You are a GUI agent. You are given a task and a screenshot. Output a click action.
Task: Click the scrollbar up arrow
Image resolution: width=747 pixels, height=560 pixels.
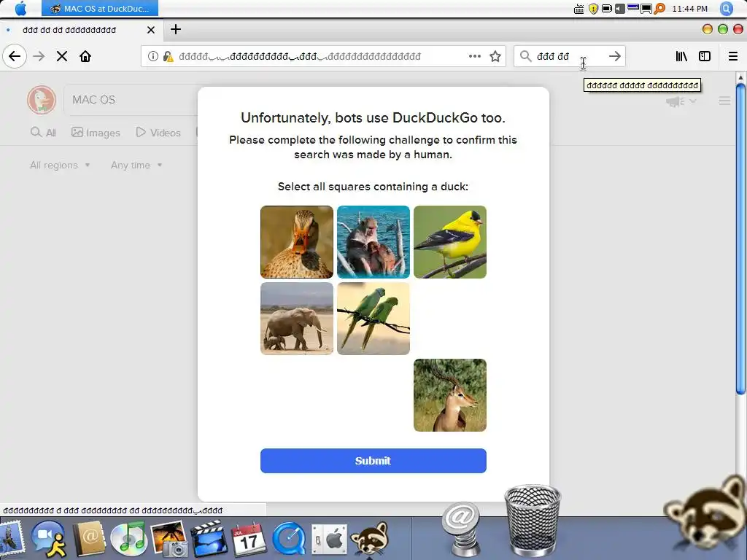(x=740, y=77)
